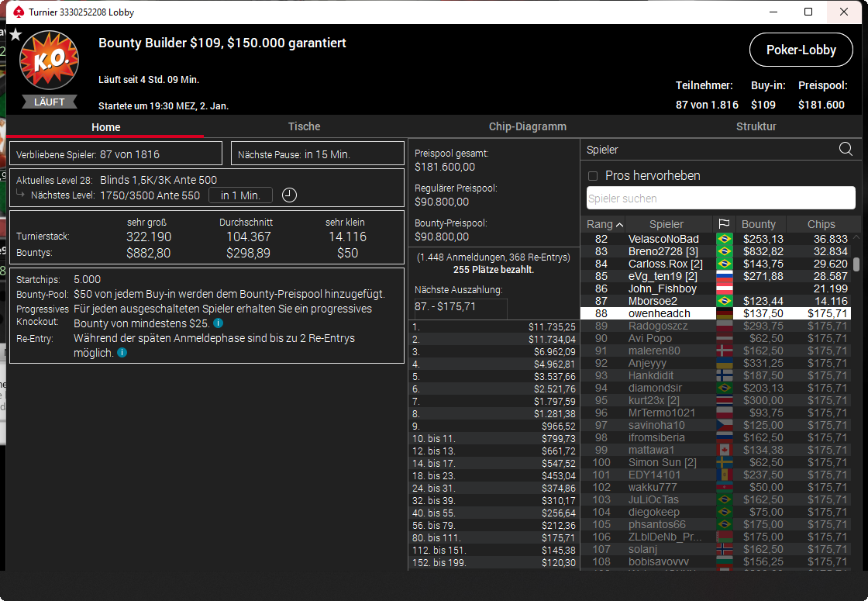Select player row Breno2728 [3]

point(715,251)
